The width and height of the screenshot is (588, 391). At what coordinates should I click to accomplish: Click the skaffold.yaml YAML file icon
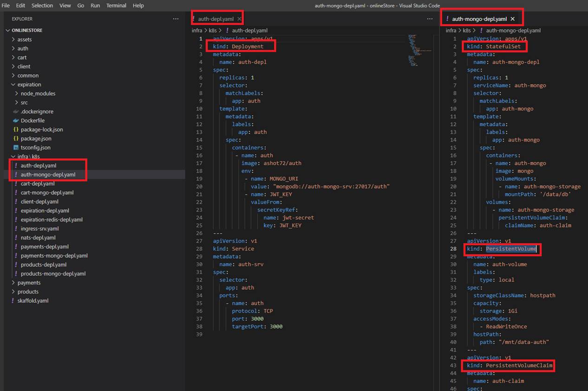[x=13, y=301]
